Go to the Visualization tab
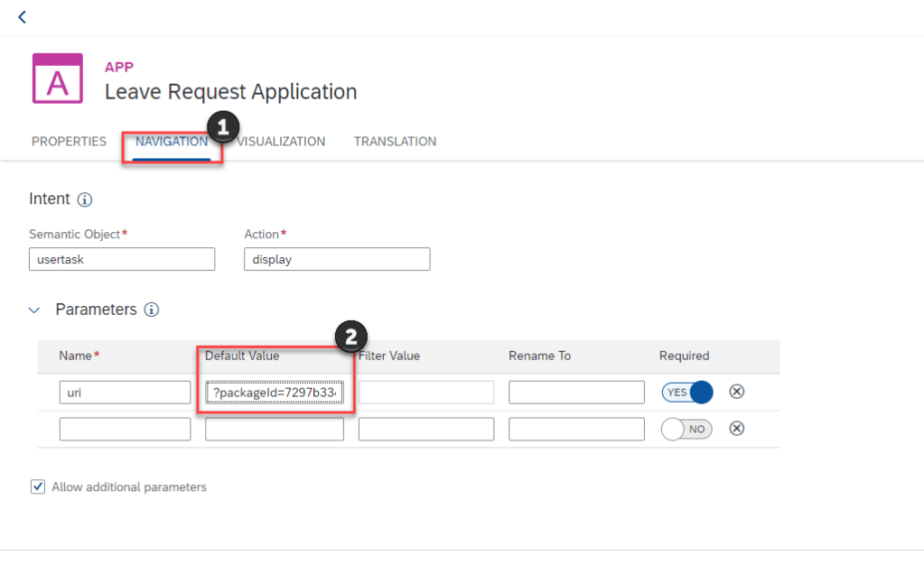The height and width of the screenshot is (574, 924). pyautogui.click(x=281, y=142)
